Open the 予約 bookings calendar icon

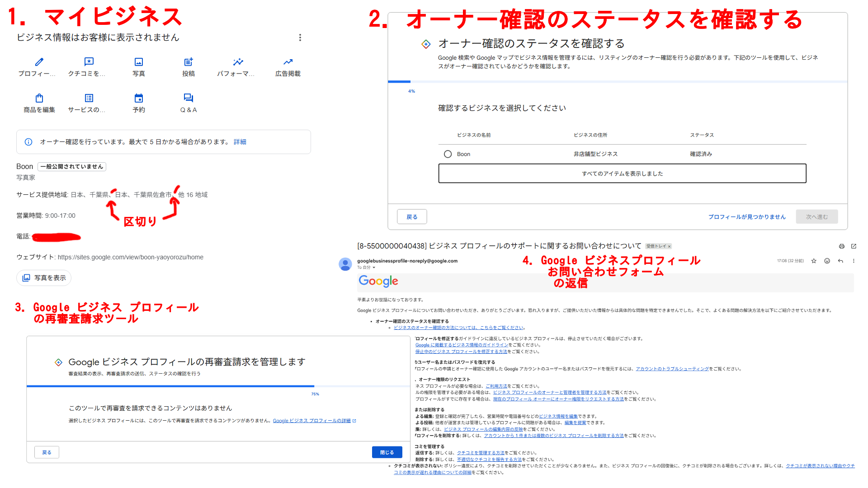[139, 98]
